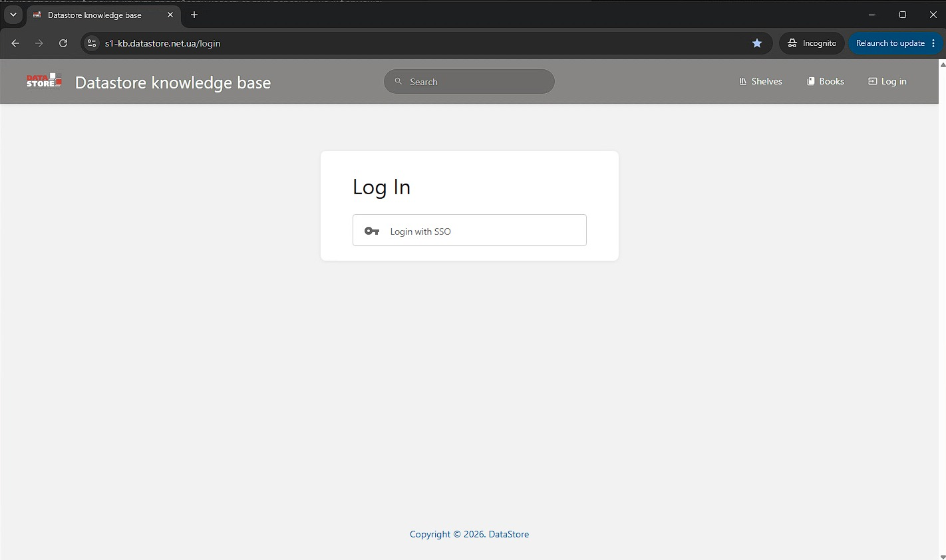946x560 pixels.
Task: Go forward to the next page
Action: click(39, 43)
